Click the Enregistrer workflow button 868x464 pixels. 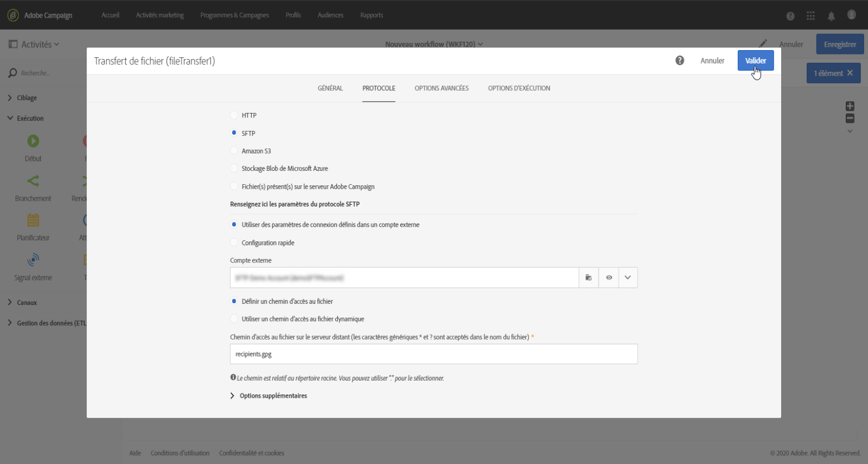tap(840, 44)
